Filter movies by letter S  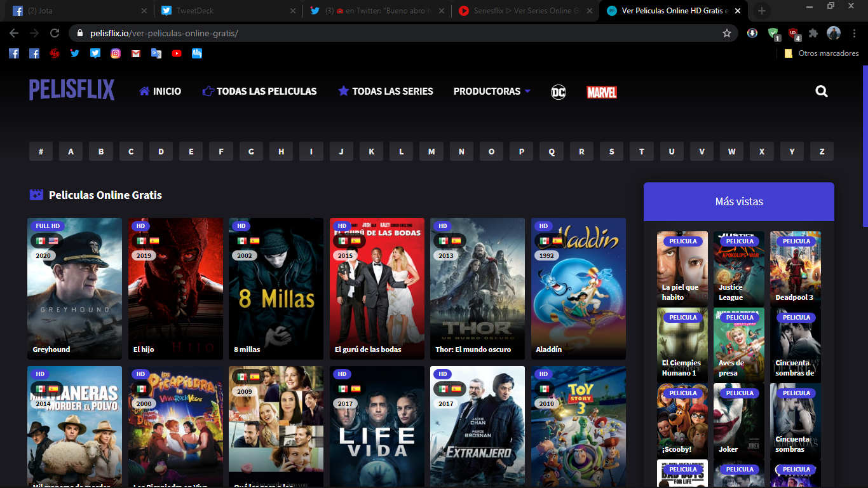point(611,151)
